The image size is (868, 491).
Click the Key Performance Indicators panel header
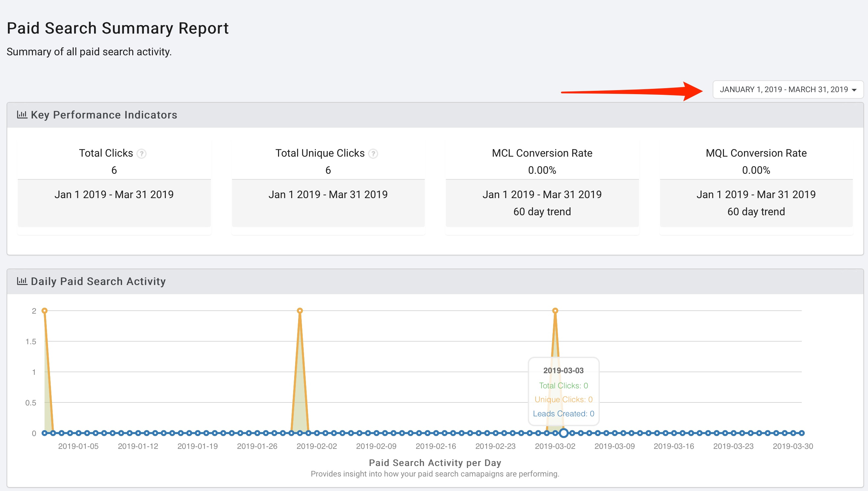[104, 115]
